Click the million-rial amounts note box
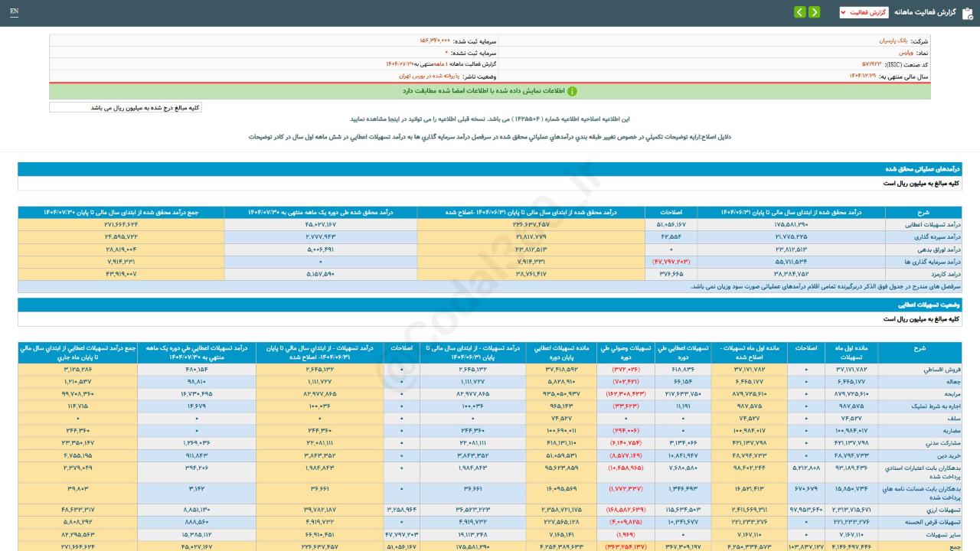The image size is (980, 551). 126,108
